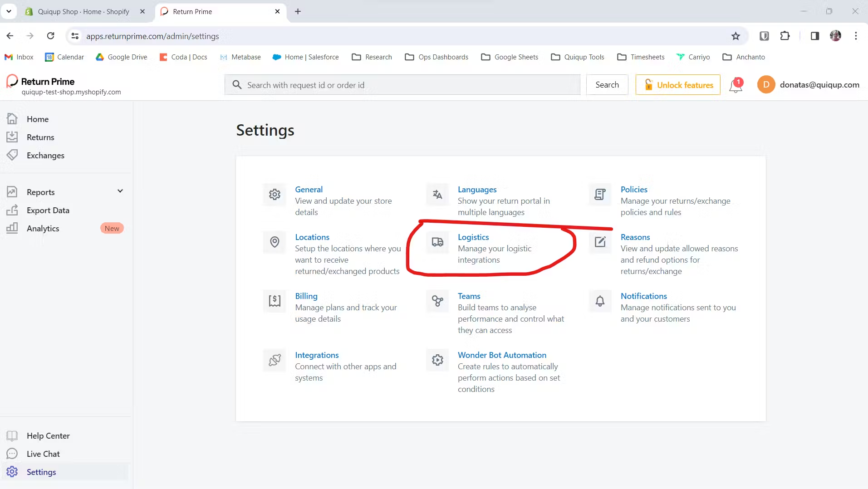Open the Policies settings link
The image size is (868, 489).
click(x=634, y=189)
